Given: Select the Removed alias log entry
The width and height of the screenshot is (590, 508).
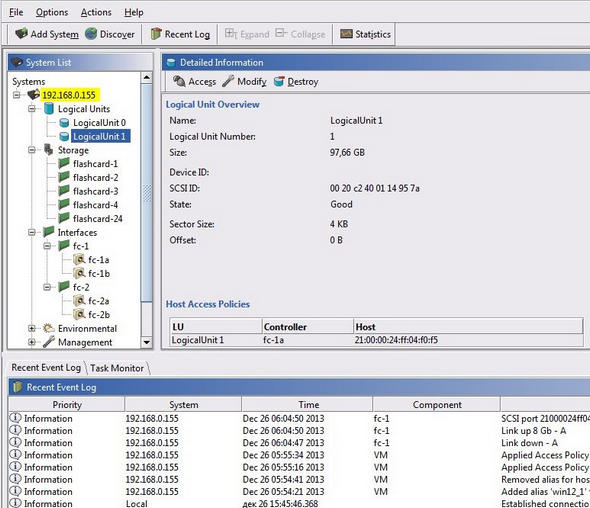Looking at the screenshot, I should coord(299,479).
